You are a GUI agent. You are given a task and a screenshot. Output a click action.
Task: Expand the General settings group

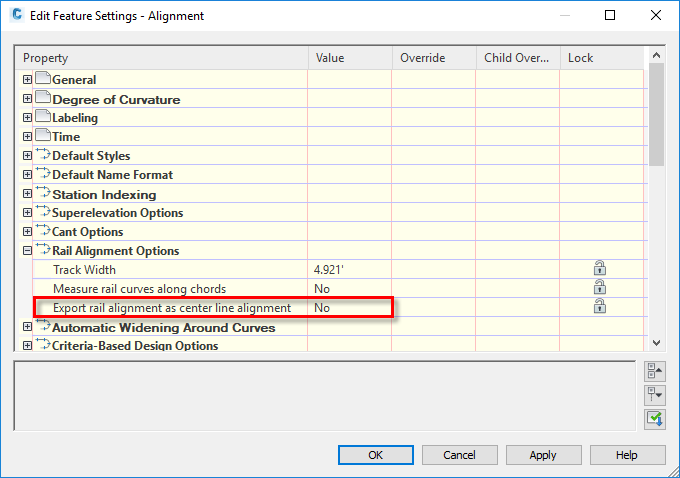pyautogui.click(x=27, y=80)
